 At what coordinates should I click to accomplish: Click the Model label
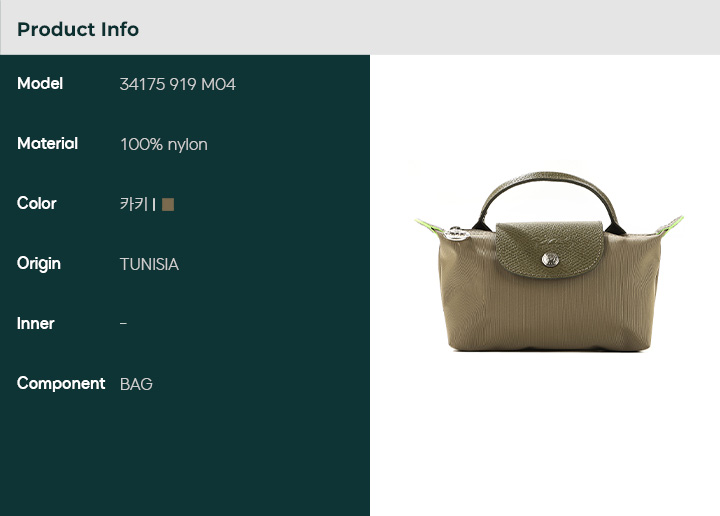(40, 84)
